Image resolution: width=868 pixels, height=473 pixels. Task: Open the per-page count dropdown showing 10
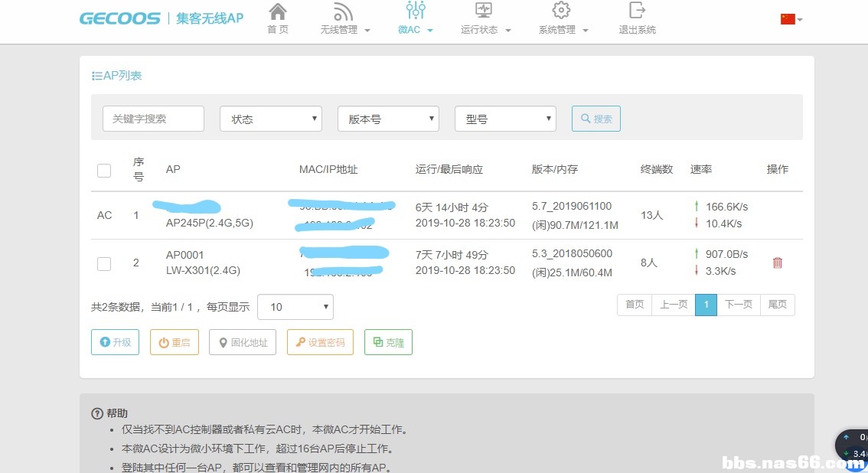point(295,307)
